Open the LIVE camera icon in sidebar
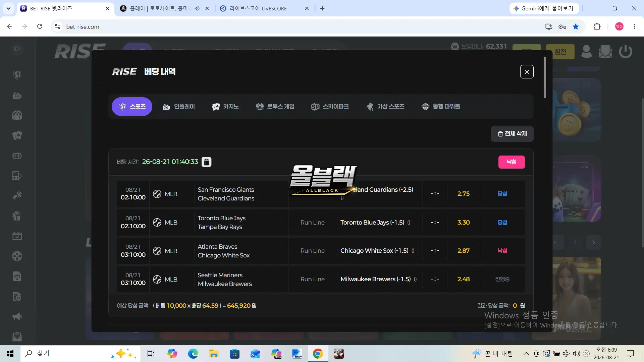This screenshot has height=362, width=644. coord(17,96)
